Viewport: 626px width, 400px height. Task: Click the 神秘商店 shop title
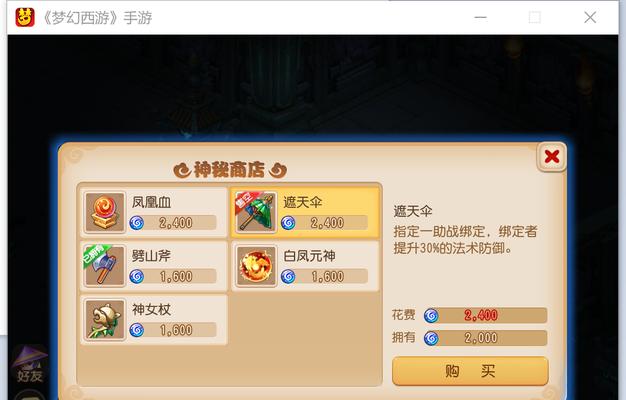(x=230, y=170)
